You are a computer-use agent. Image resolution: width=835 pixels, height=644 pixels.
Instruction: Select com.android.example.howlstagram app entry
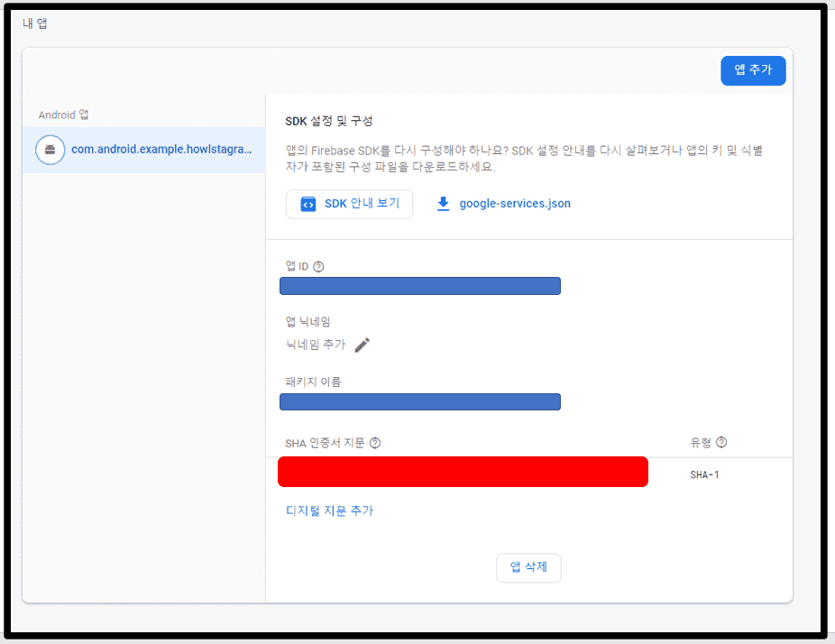[x=143, y=150]
